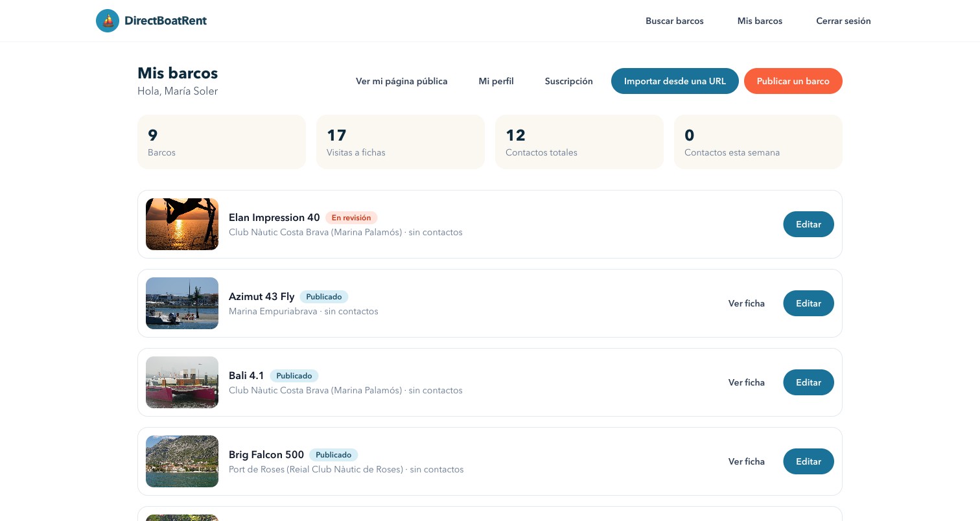Click the En revisión status badge
This screenshot has width=980, height=521.
click(x=351, y=218)
